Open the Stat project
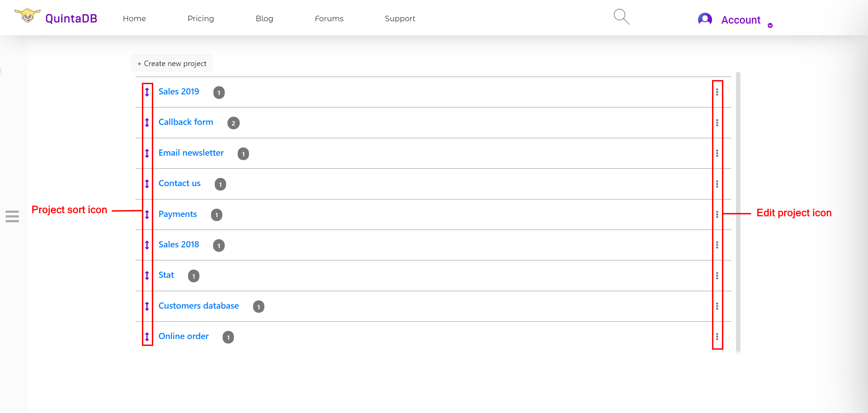 pyautogui.click(x=166, y=275)
